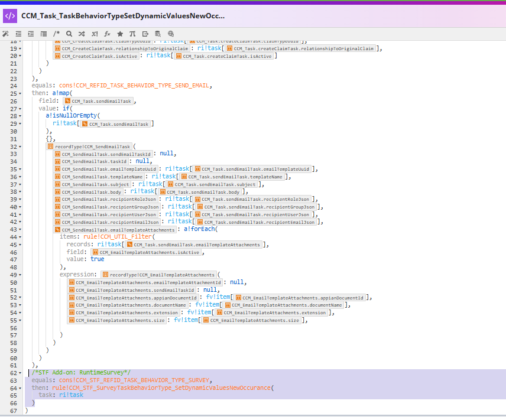This screenshot has width=506, height=420.
Task: Click the shuffle arrows toolbar icon
Action: 82,34
